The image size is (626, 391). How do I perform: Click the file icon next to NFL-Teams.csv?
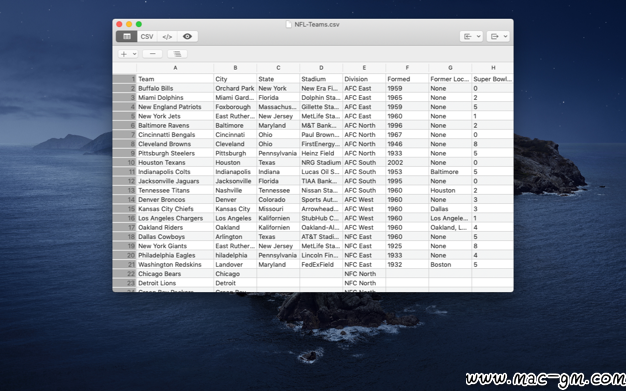tap(289, 24)
